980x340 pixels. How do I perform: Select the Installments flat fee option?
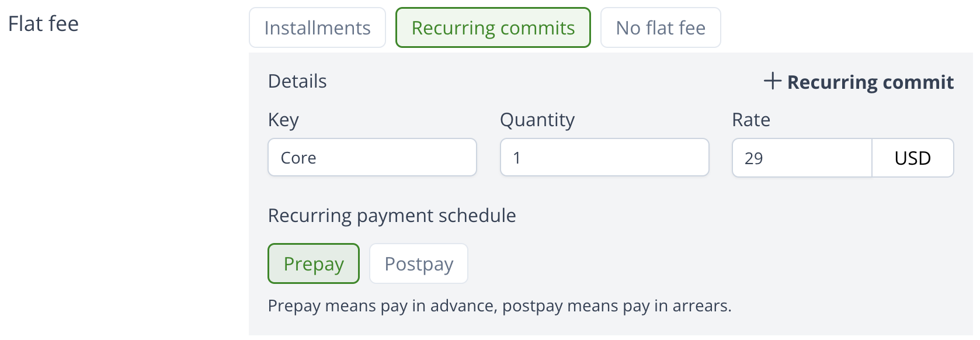tap(317, 28)
